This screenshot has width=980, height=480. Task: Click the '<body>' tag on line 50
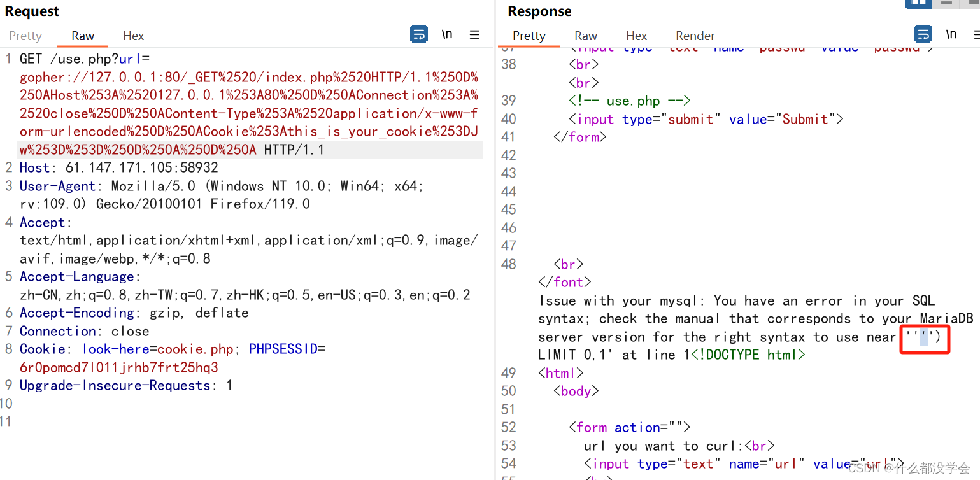coord(576,391)
